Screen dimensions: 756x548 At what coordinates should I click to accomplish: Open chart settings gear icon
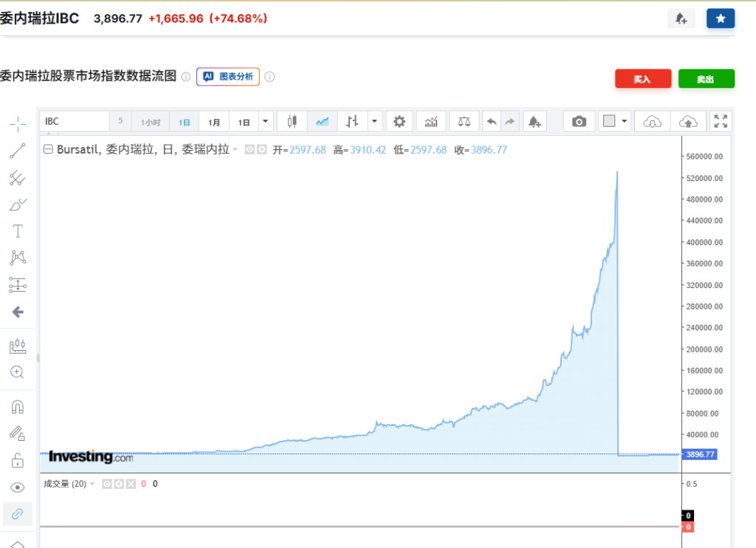click(399, 122)
